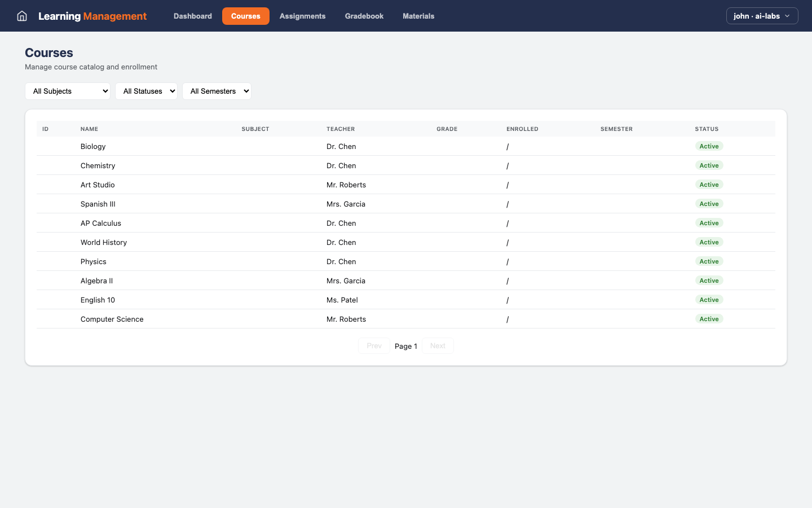Image resolution: width=812 pixels, height=508 pixels.
Task: Click the Next pagination button
Action: [x=438, y=345]
